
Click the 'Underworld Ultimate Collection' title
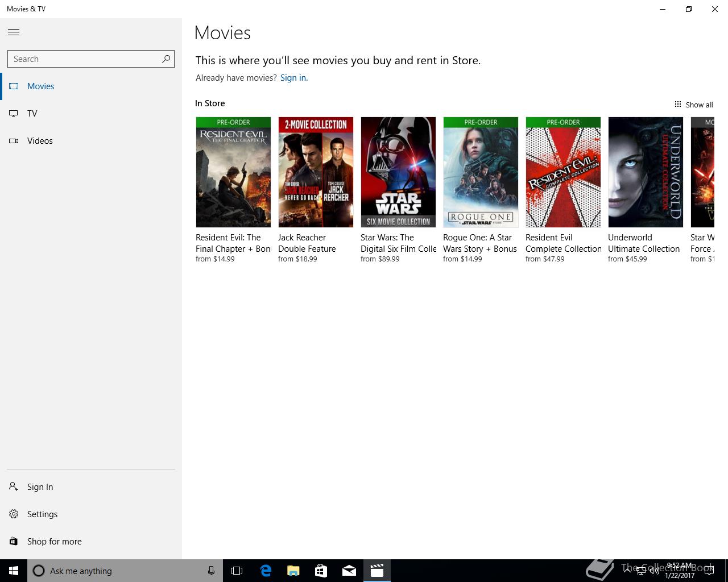[x=644, y=243]
